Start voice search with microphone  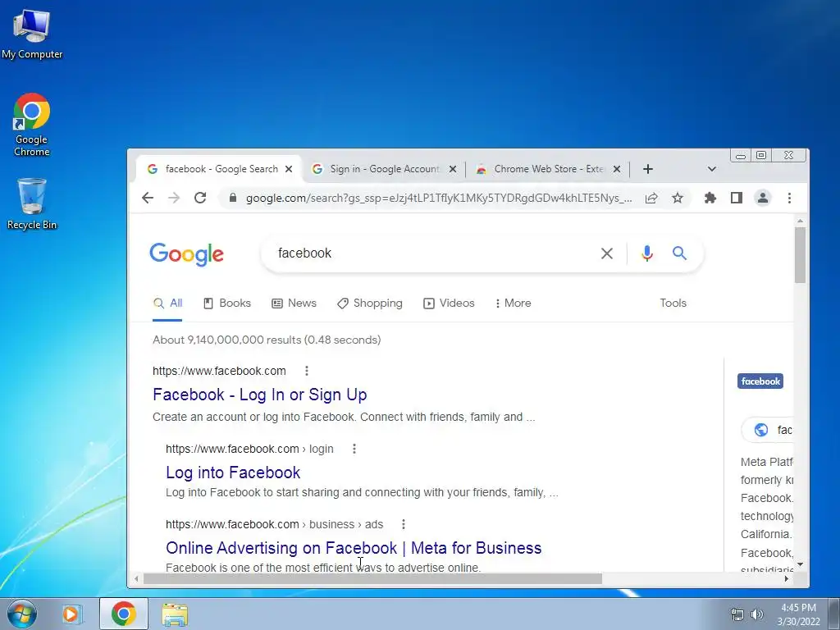point(647,253)
